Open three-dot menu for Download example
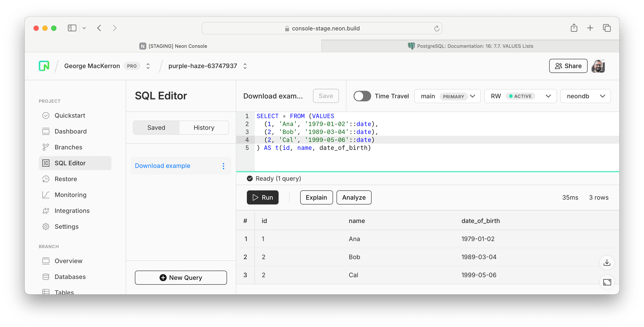Image resolution: width=644 pixels, height=327 pixels. [223, 166]
